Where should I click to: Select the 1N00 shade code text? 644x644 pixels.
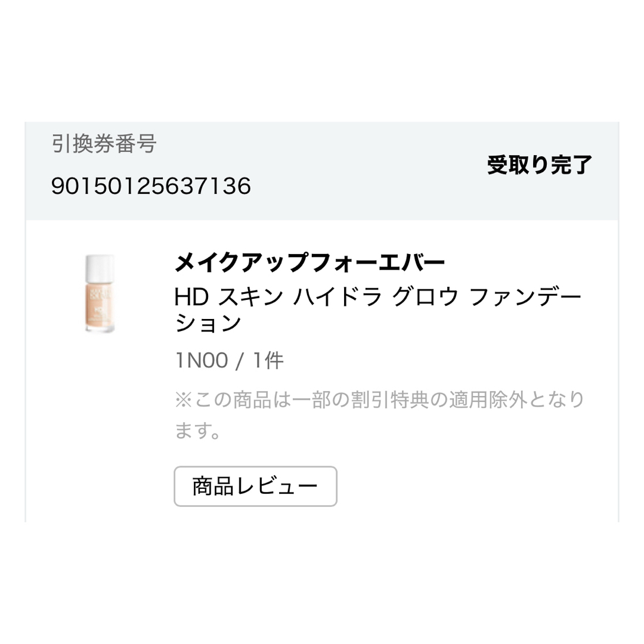202,361
